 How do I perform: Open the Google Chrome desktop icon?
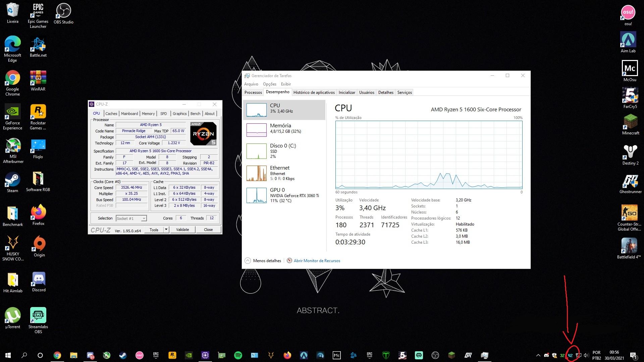[12, 83]
